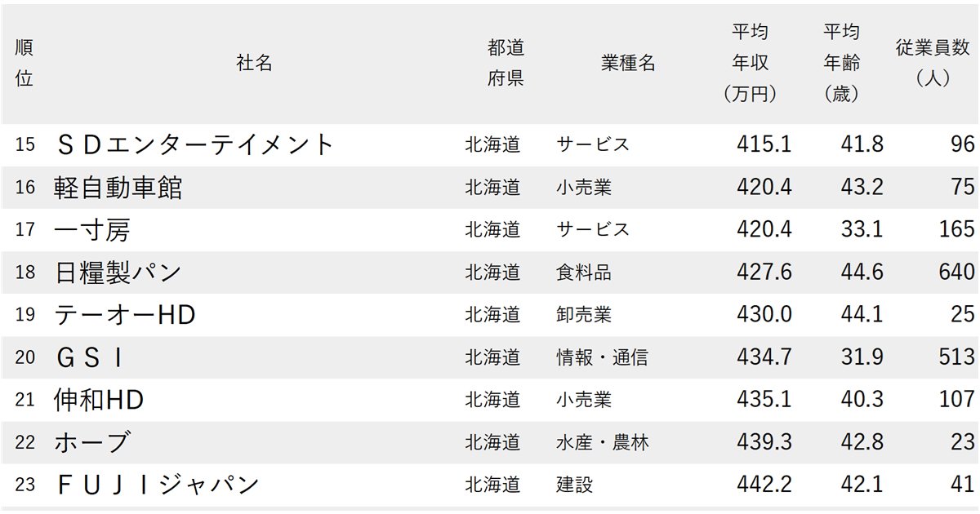Click the 442.2 average income value

coord(764,485)
